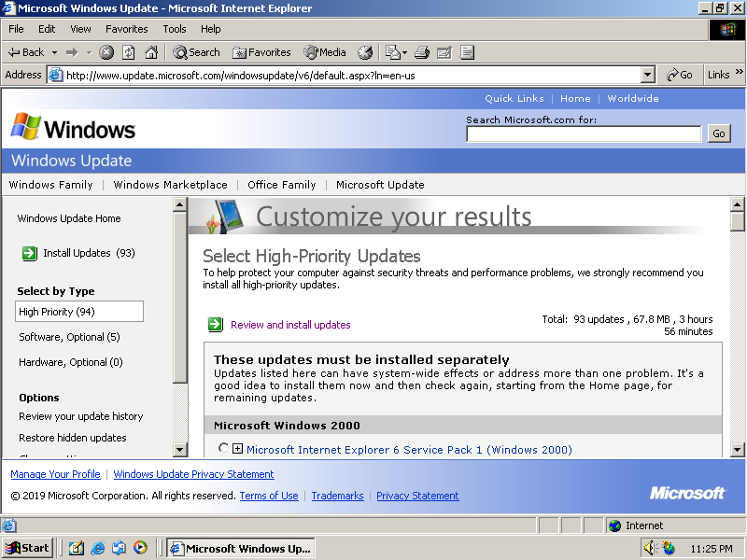Click the Back arrow toolbar button
The width and height of the screenshot is (747, 560).
pyautogui.click(x=26, y=52)
